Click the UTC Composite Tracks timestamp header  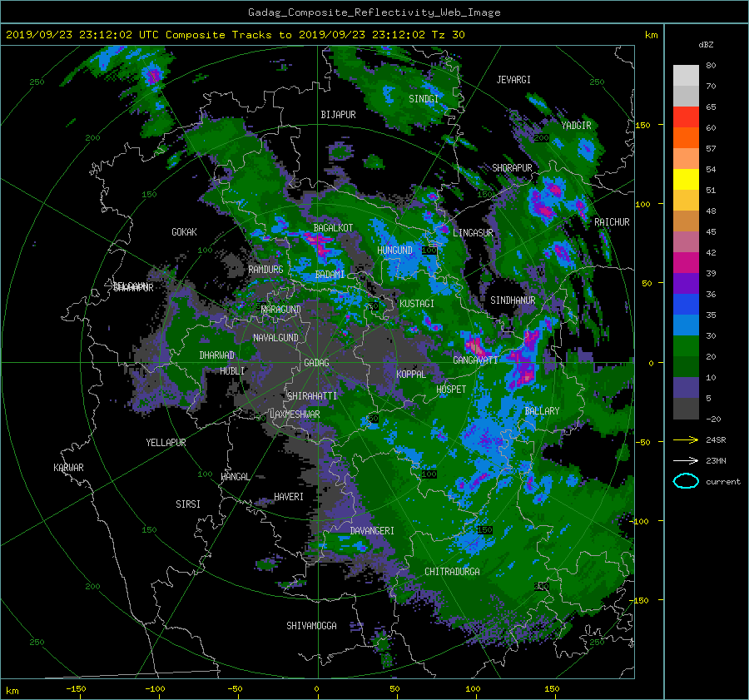tap(235, 35)
